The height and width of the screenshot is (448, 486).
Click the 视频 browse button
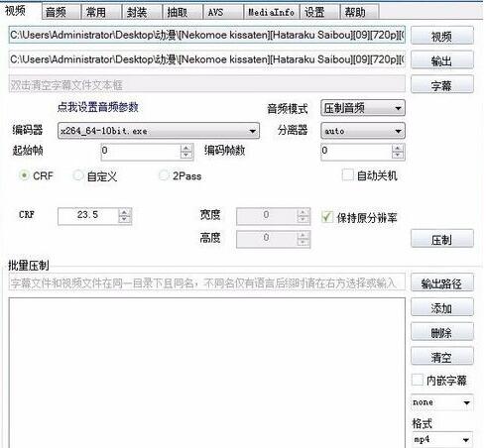pos(442,36)
